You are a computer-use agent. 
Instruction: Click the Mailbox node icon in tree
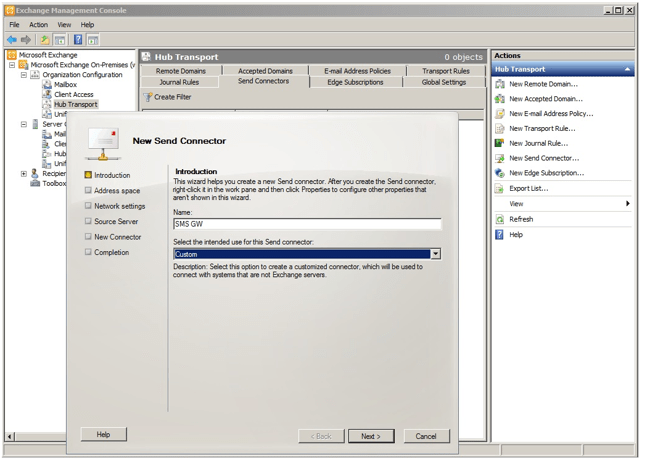pos(47,85)
